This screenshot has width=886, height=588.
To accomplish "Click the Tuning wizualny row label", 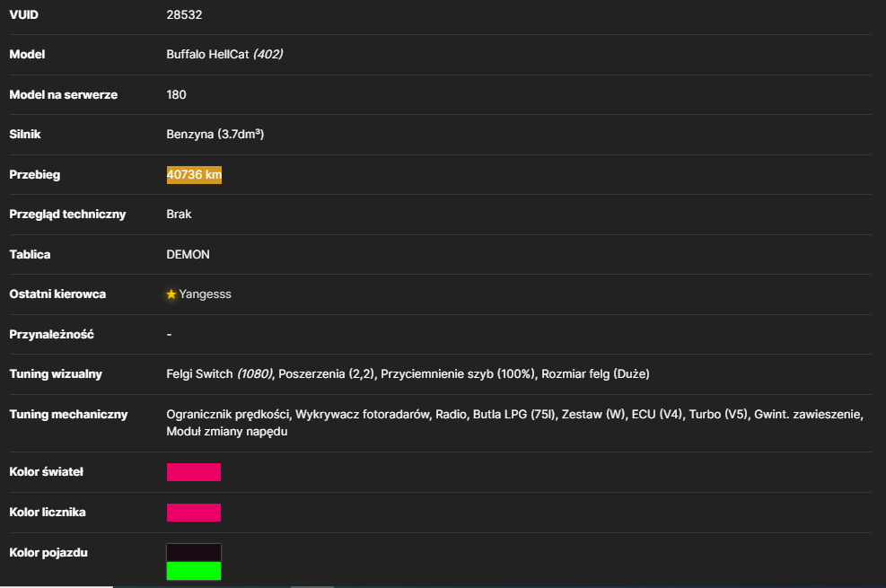I will coord(56,374).
